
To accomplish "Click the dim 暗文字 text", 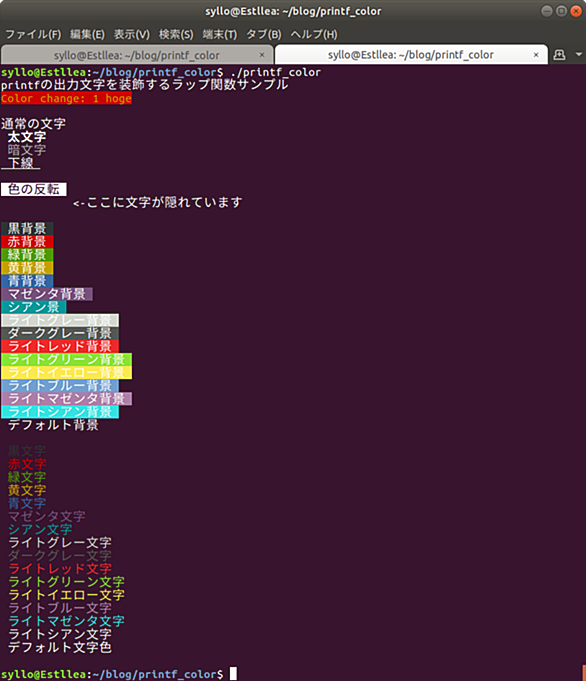I will click(27, 150).
